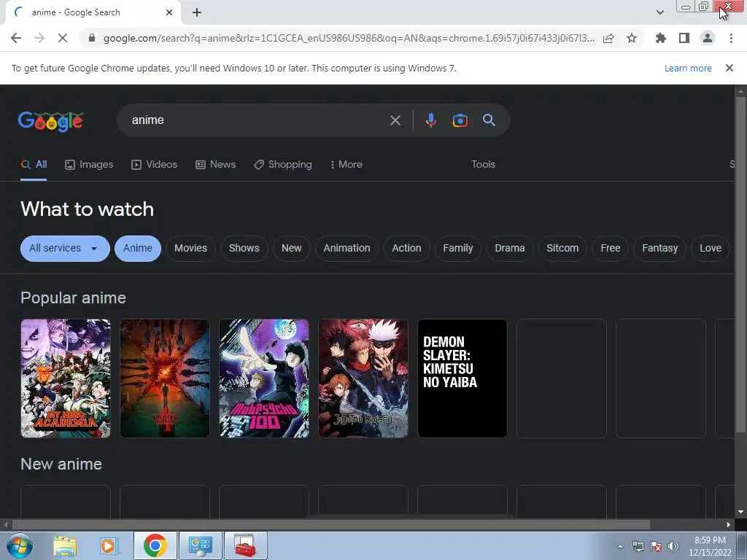Open a new tab with plus button
747x560 pixels.
pyautogui.click(x=197, y=12)
